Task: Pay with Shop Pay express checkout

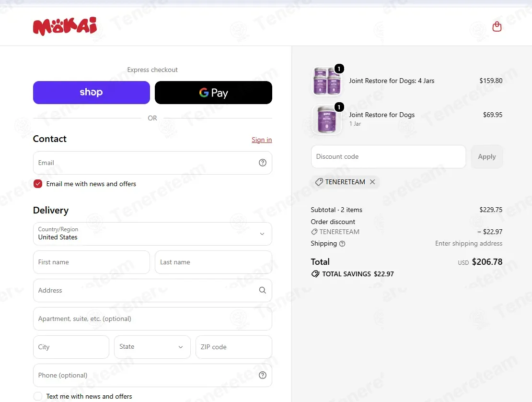Action: pyautogui.click(x=91, y=93)
